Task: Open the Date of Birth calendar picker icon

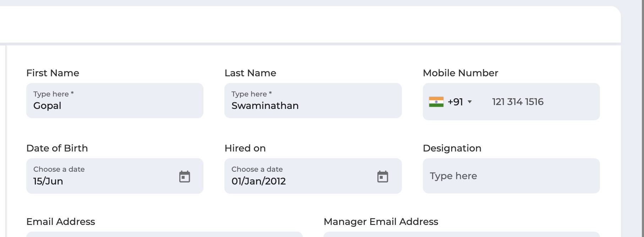Action: pyautogui.click(x=185, y=176)
